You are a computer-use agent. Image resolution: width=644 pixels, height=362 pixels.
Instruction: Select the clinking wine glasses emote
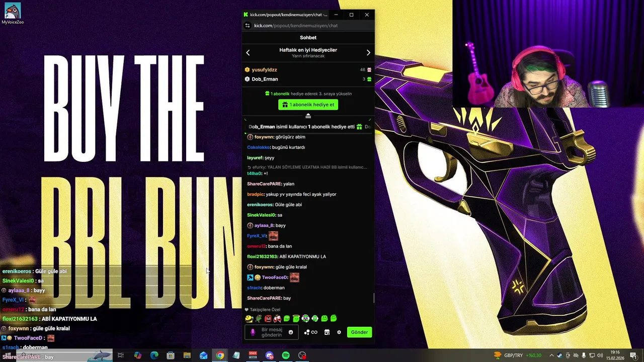click(x=277, y=318)
